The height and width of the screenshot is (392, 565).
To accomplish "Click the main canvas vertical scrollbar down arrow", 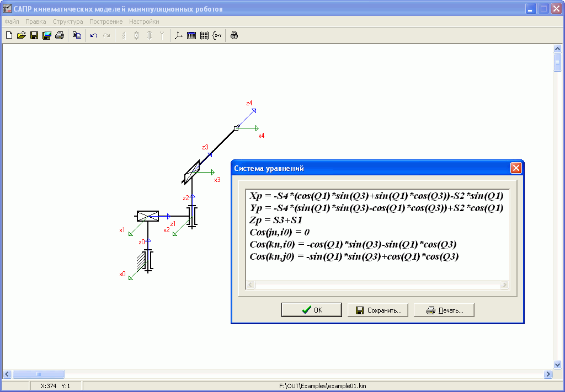I will tap(557, 364).
